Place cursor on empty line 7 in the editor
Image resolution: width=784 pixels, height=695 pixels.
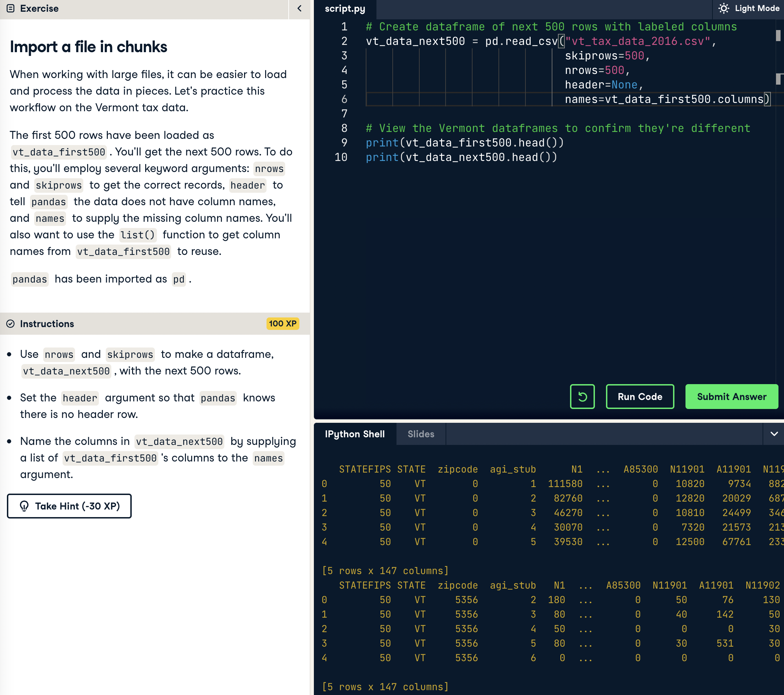click(460, 114)
